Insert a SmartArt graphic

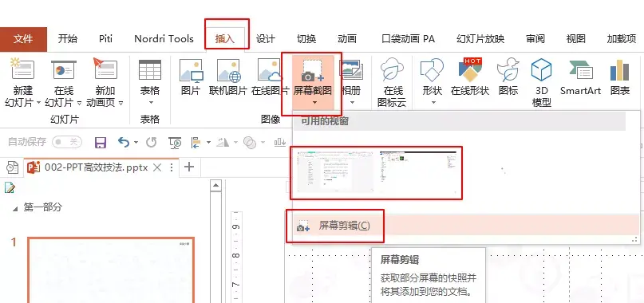click(580, 70)
